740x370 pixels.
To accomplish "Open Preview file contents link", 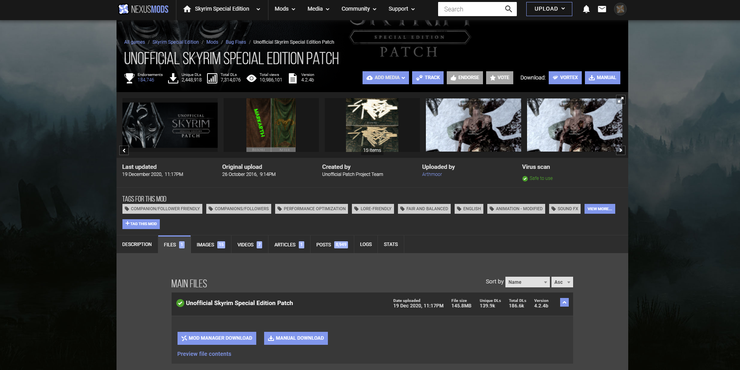I will click(x=204, y=354).
